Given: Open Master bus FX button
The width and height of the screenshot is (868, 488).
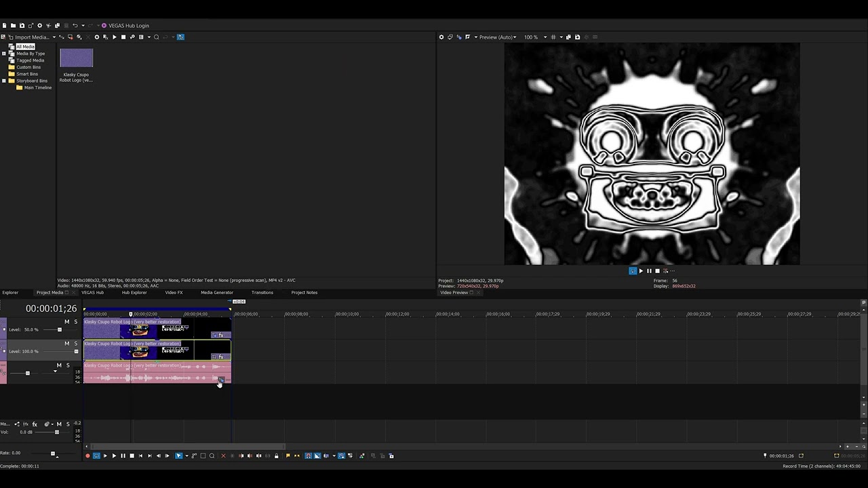Looking at the screenshot, I should coord(35,424).
